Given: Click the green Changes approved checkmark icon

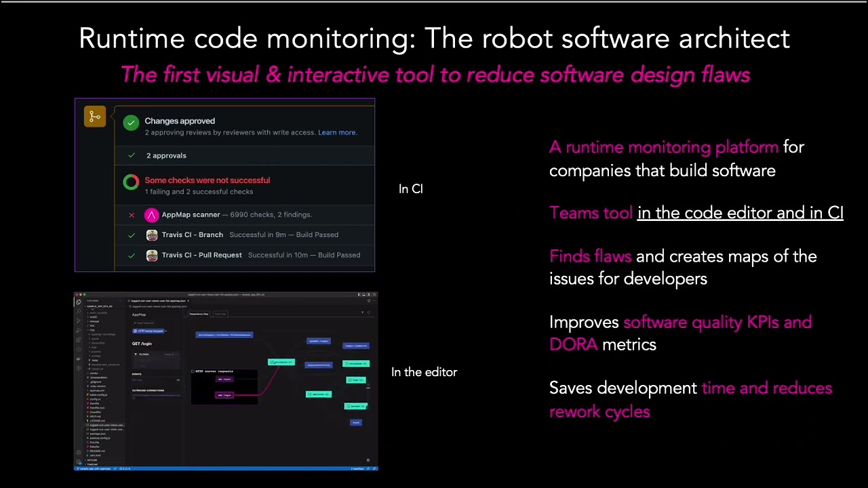Looking at the screenshot, I should click(x=131, y=123).
